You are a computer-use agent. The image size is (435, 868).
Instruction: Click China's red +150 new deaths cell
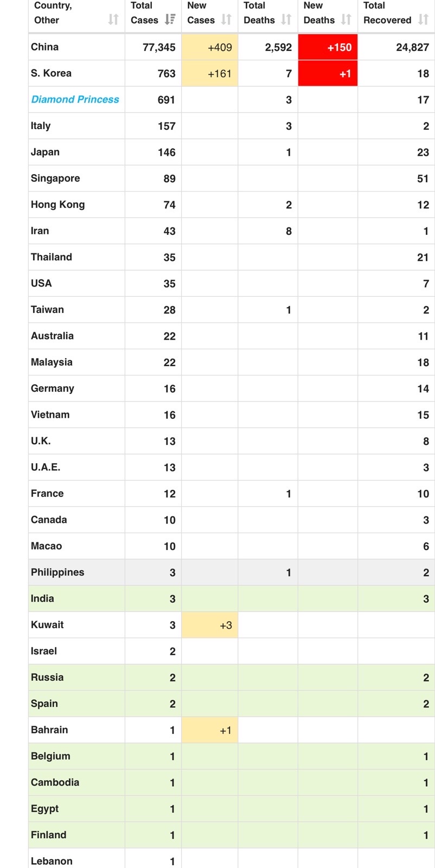[x=328, y=47]
